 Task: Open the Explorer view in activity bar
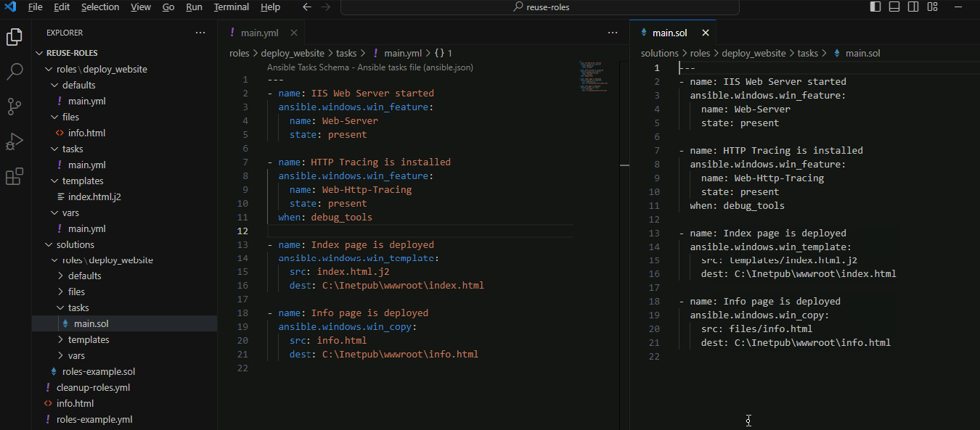click(x=15, y=36)
